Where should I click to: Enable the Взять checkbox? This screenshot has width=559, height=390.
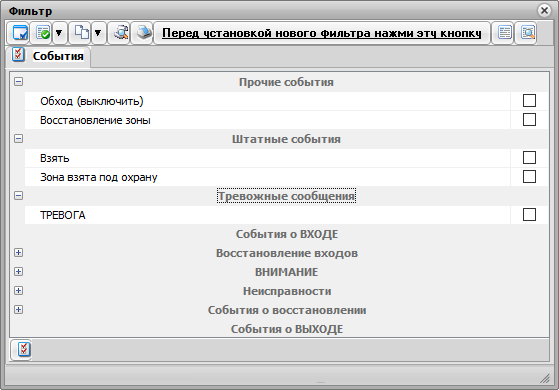pos(529,158)
